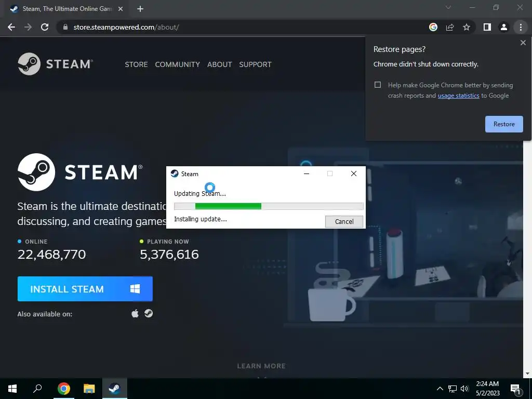Bookmark this page with the star icon
This screenshot has height=399, width=532.
467,27
